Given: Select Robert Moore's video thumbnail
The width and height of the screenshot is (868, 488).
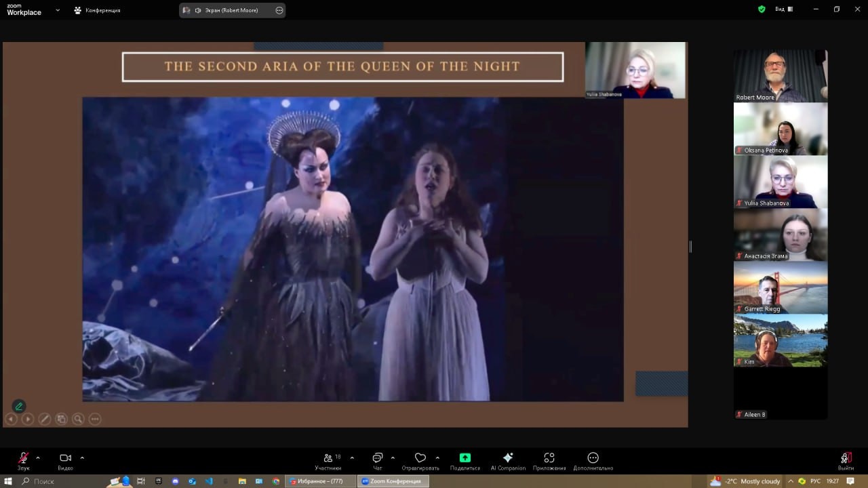Looking at the screenshot, I should tap(780, 75).
